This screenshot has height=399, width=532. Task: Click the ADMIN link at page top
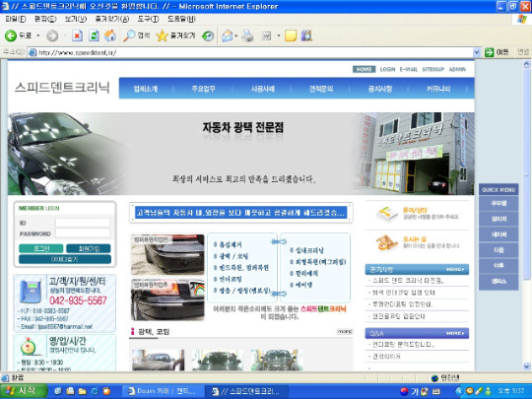(x=457, y=69)
